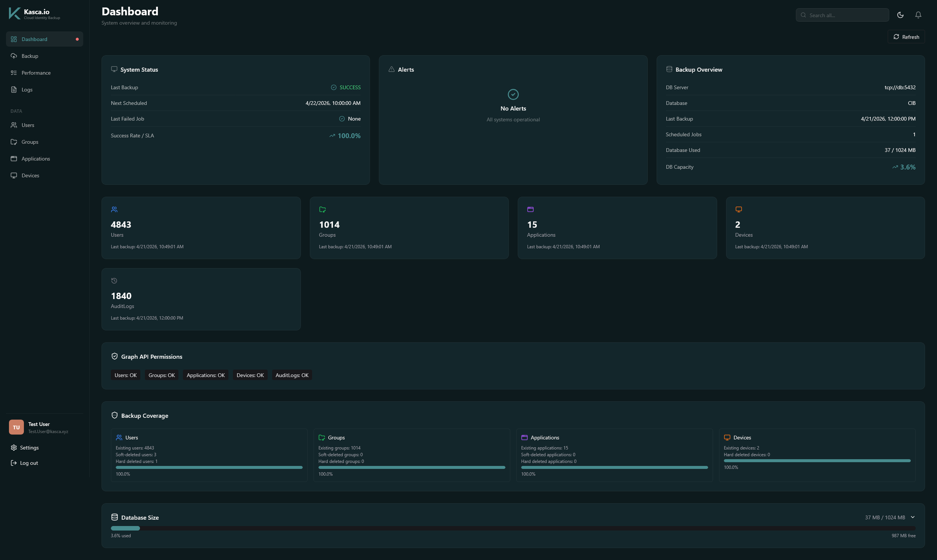The width and height of the screenshot is (937, 560).
Task: Click the Devices coverage progress bar
Action: [x=817, y=461]
